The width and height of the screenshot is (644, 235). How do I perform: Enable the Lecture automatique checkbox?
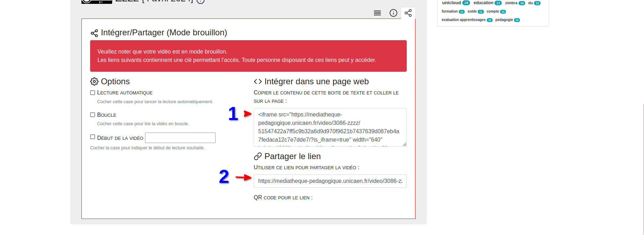[93, 93]
